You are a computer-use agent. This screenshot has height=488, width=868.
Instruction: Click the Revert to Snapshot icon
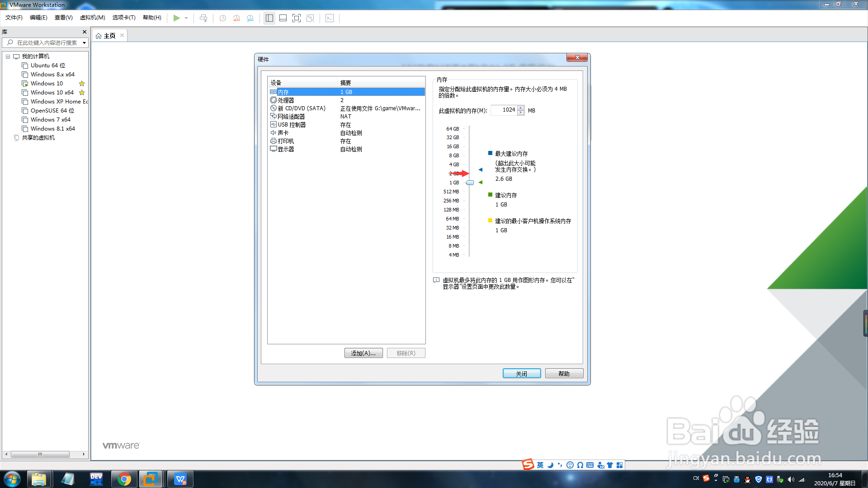236,18
